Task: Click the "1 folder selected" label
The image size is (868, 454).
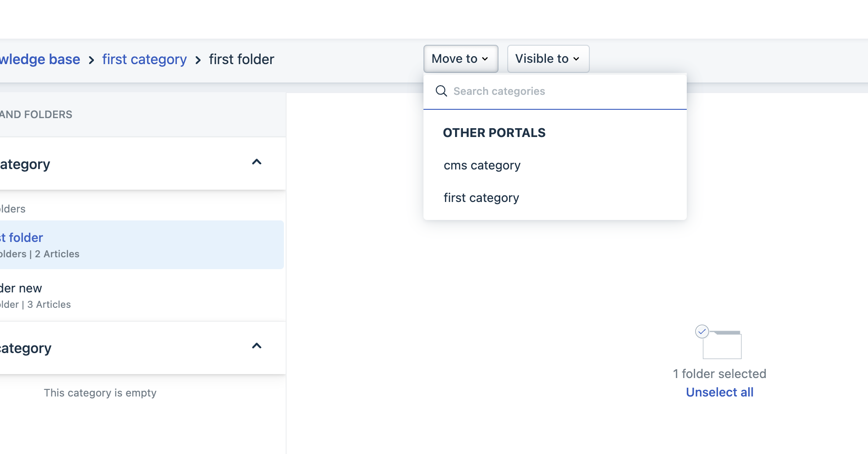Action: [719, 374]
